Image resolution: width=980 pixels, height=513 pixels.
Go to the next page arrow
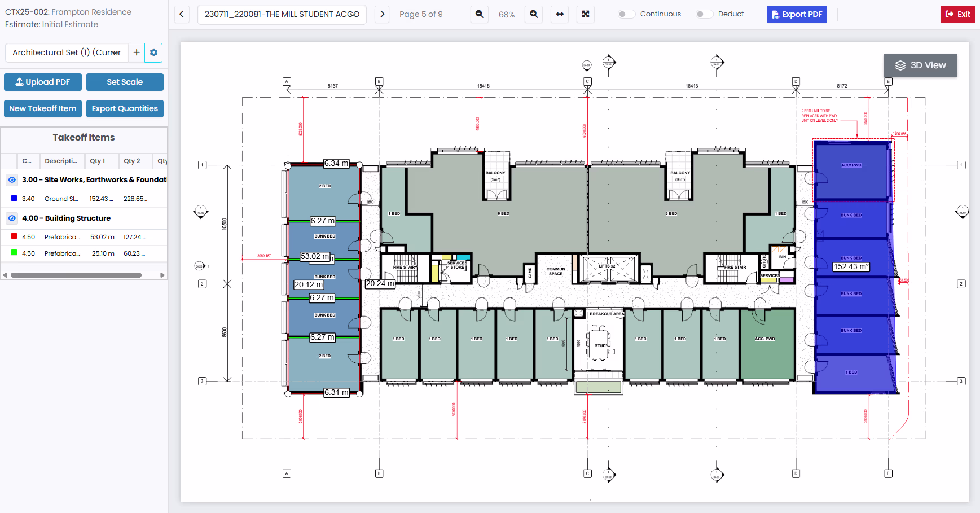pos(382,14)
